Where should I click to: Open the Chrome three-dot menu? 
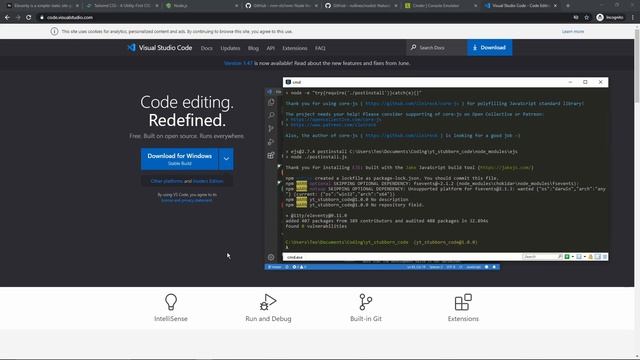[x=633, y=18]
